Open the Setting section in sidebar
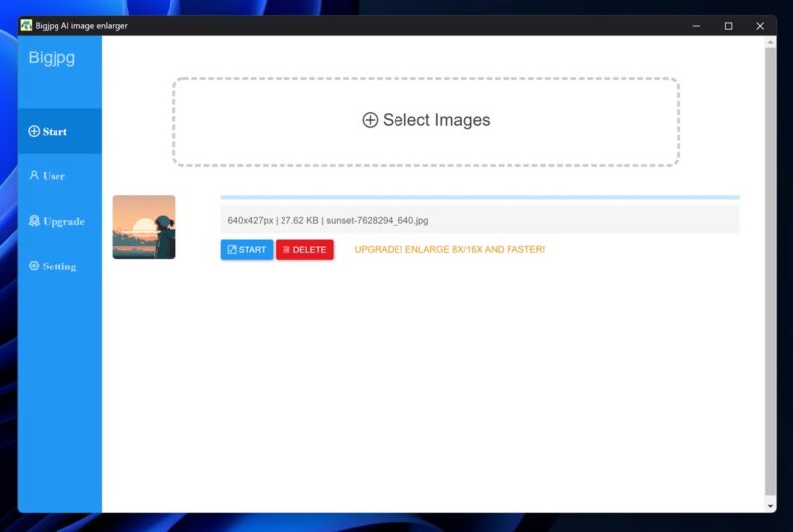The image size is (793, 532). pyautogui.click(x=59, y=266)
